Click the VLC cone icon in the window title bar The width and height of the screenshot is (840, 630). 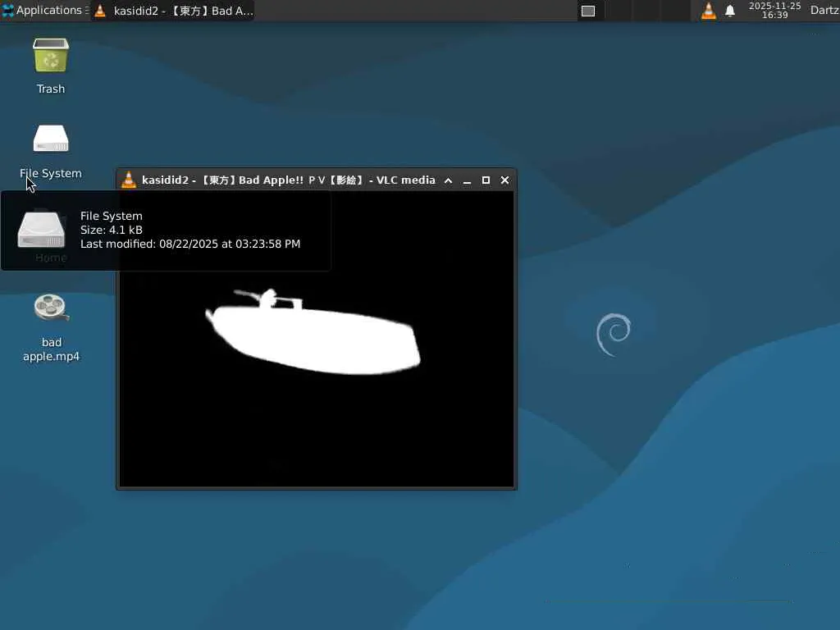[129, 180]
